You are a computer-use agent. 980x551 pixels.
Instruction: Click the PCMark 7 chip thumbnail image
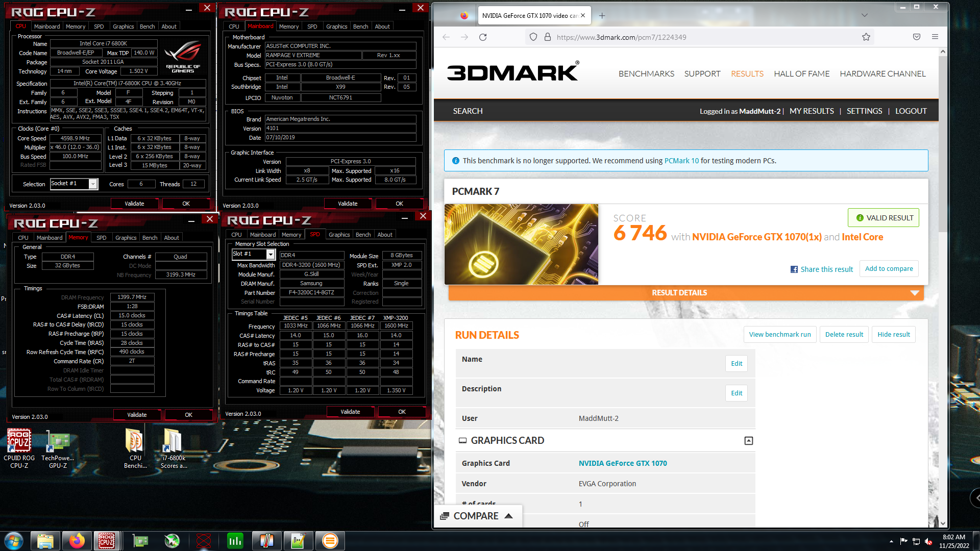[521, 244]
